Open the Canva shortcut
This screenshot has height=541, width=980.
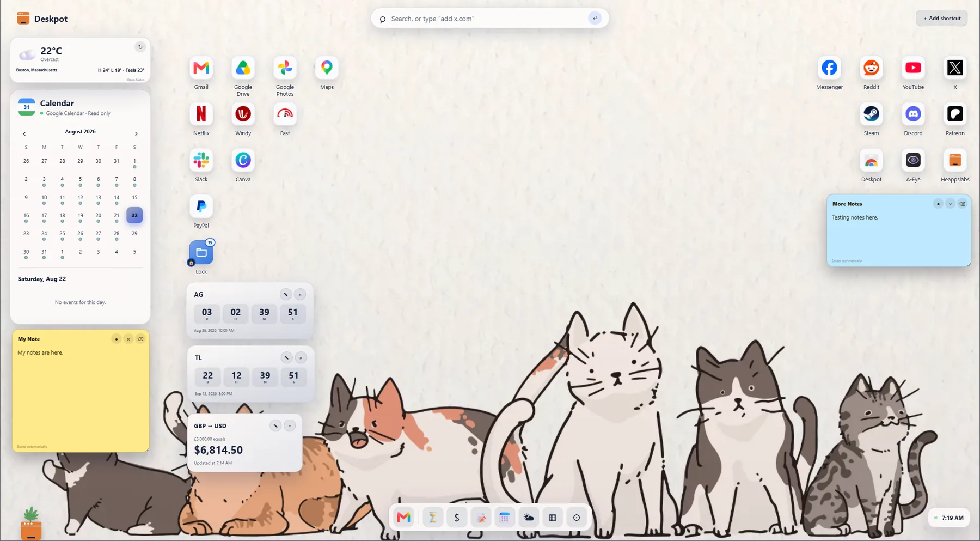(243, 160)
